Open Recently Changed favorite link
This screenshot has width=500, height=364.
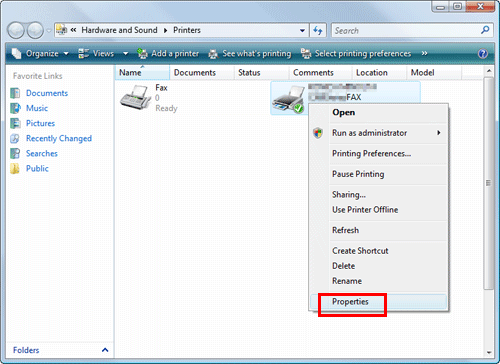coord(59,138)
